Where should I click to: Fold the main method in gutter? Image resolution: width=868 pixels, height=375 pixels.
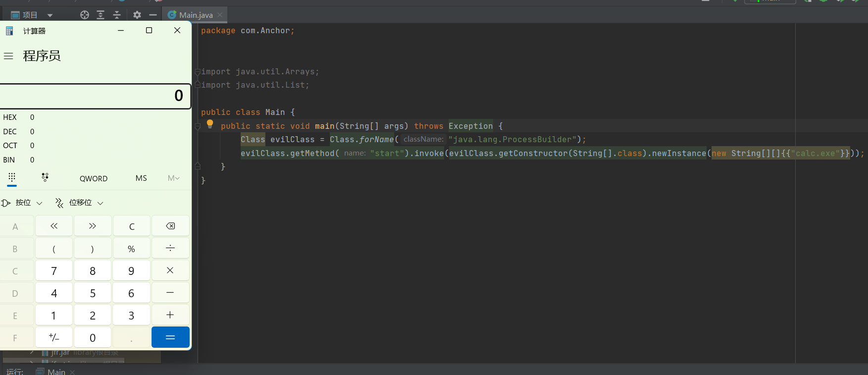(198, 126)
